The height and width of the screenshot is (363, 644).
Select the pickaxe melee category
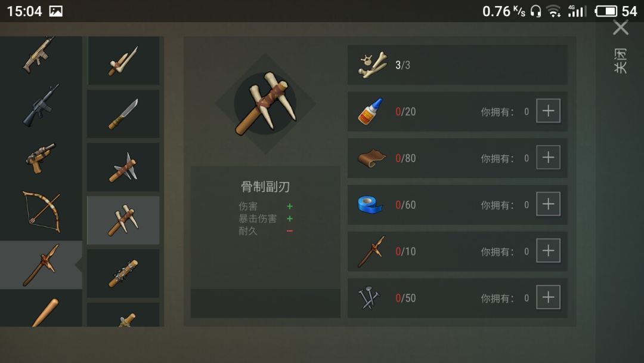pyautogui.click(x=41, y=264)
